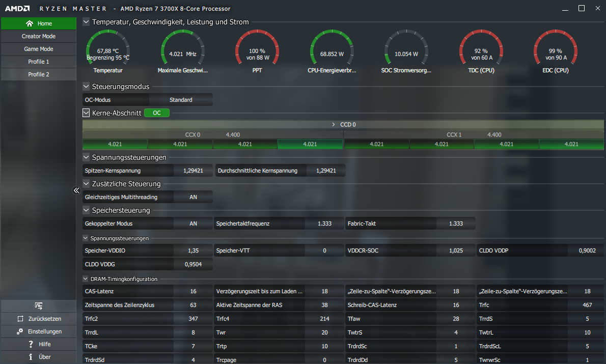The image size is (606, 364).
Task: Select Profile 2
Action: click(39, 74)
